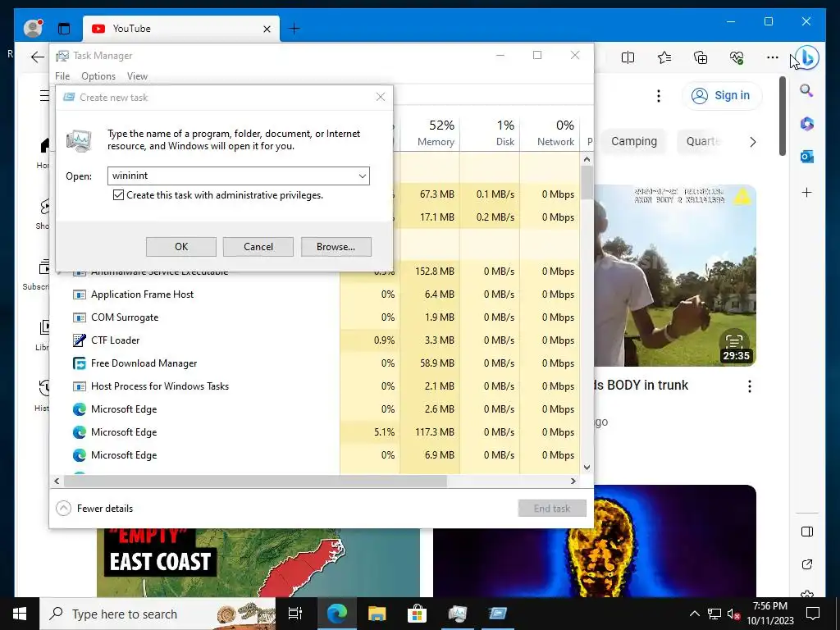The width and height of the screenshot is (840, 630).
Task: Click the 152.8 MB memory cell
Action: coord(430,271)
